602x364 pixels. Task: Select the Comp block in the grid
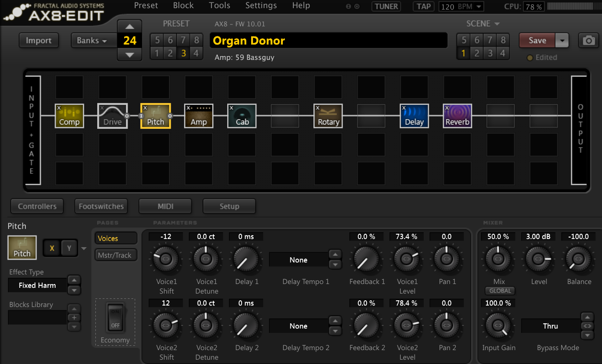[x=69, y=116]
